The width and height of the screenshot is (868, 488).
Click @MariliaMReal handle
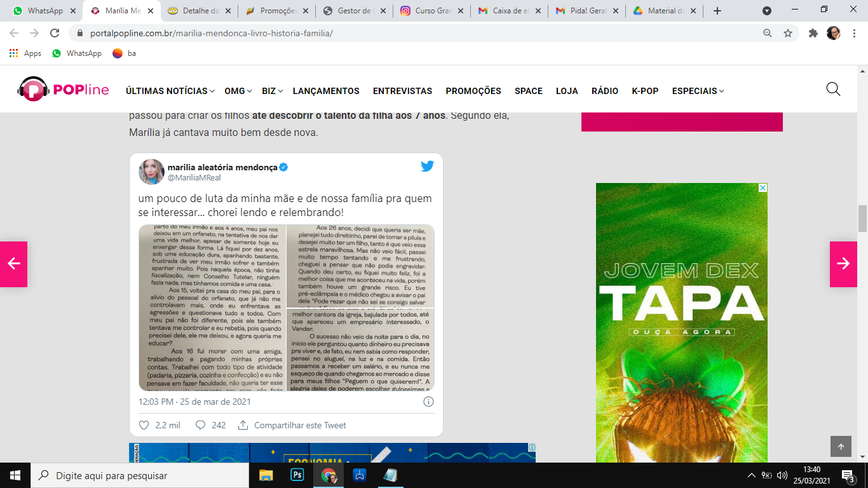point(194,178)
